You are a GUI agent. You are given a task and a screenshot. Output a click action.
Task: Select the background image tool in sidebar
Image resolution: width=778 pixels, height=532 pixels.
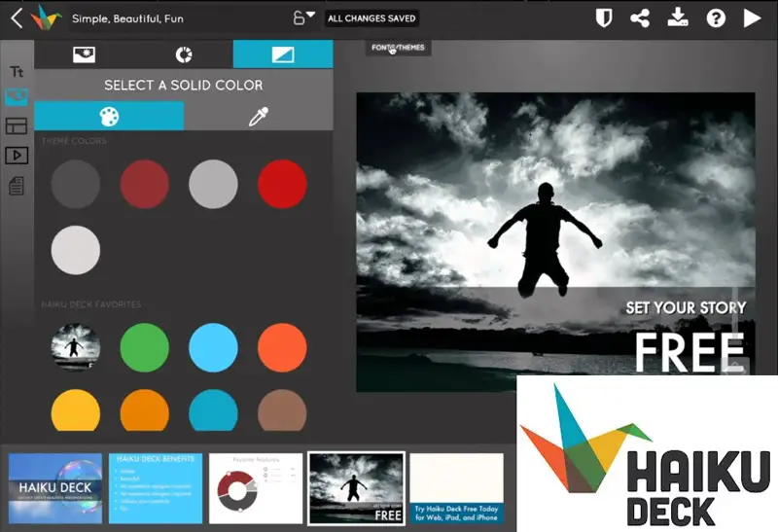(17, 97)
